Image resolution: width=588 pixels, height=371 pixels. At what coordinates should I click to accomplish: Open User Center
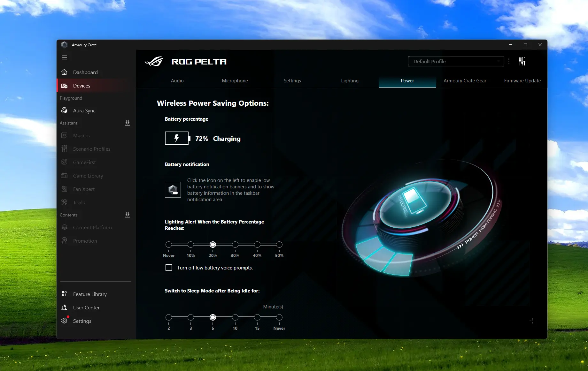coord(86,307)
